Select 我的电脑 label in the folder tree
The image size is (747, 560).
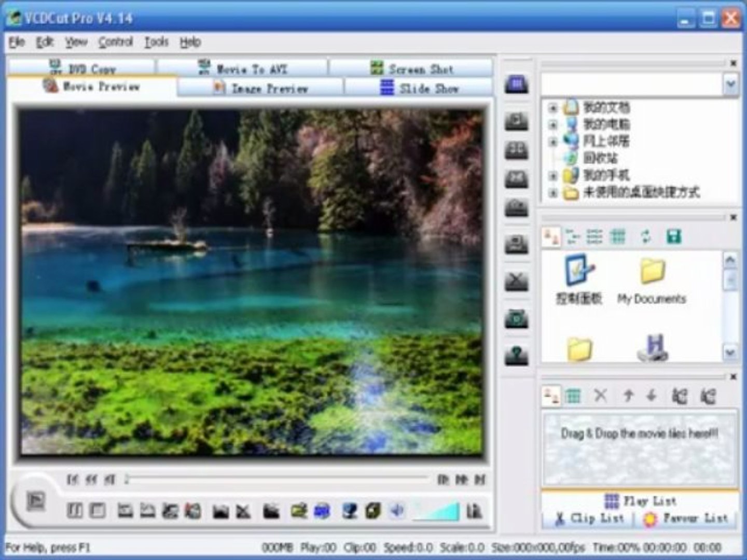point(606,124)
